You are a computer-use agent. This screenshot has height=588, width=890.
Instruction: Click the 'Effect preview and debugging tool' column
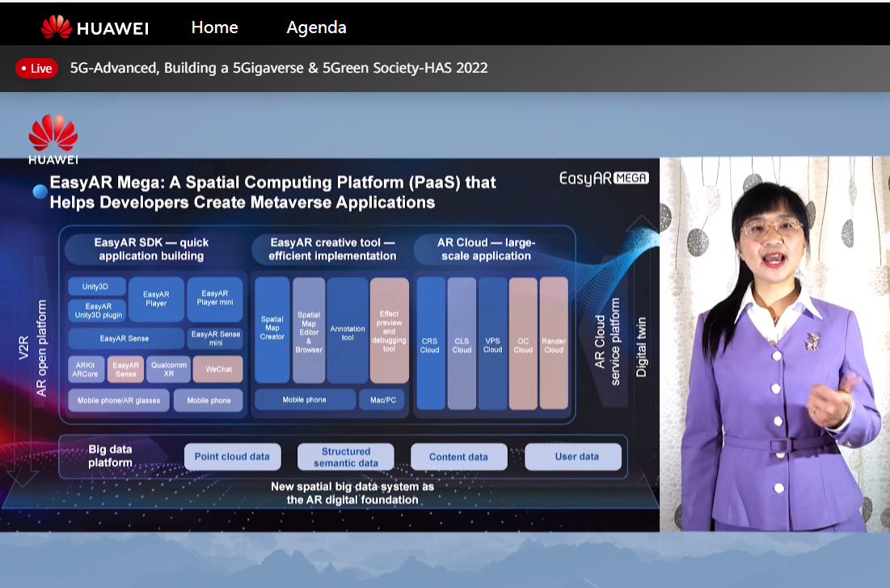click(x=390, y=330)
